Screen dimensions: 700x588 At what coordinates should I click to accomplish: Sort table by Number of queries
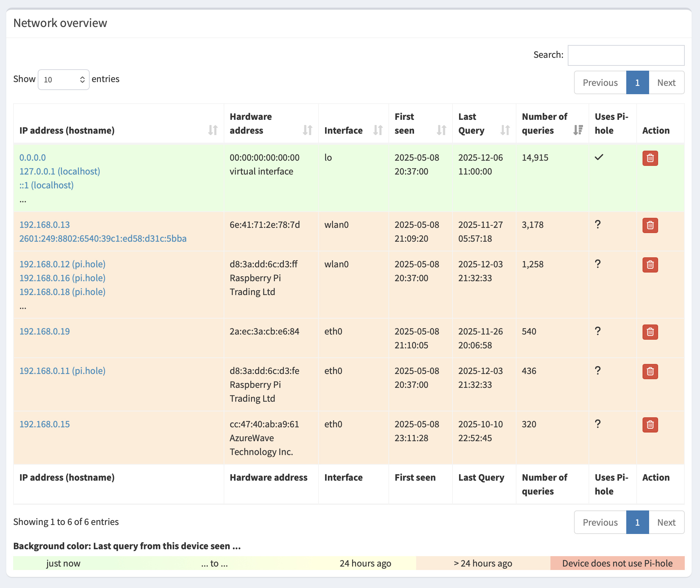coord(577,130)
